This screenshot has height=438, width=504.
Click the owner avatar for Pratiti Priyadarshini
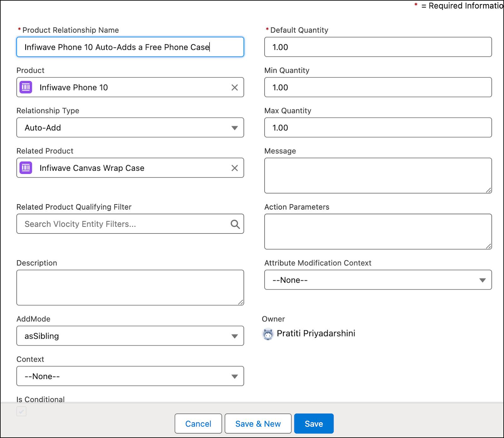(268, 334)
